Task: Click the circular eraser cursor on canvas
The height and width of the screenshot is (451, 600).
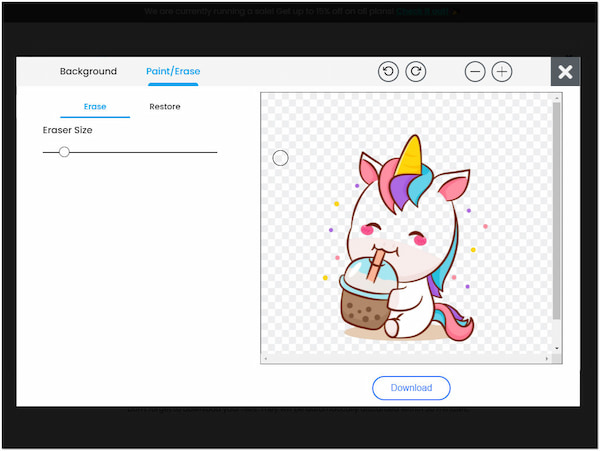Action: pyautogui.click(x=280, y=158)
